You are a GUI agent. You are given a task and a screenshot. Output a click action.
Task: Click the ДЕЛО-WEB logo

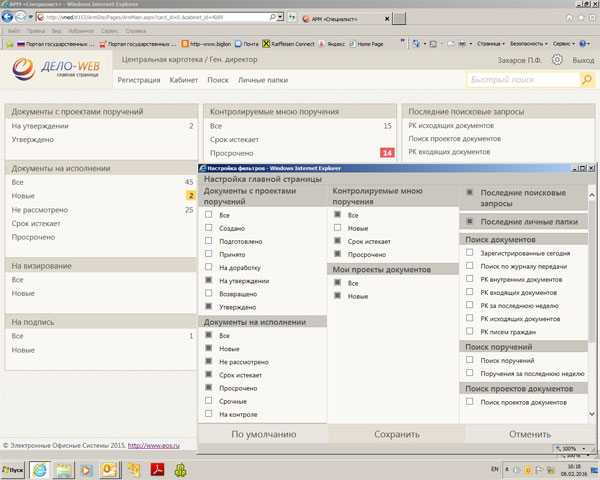56,69
